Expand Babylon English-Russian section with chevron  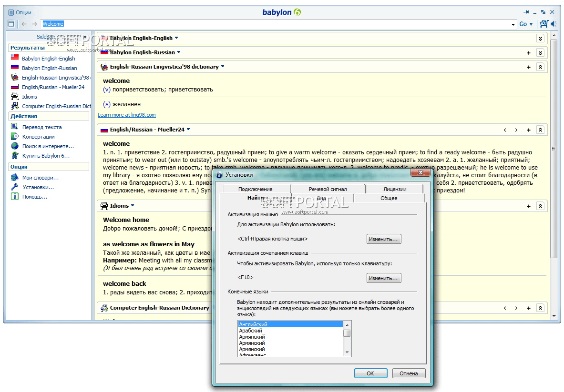[540, 53]
